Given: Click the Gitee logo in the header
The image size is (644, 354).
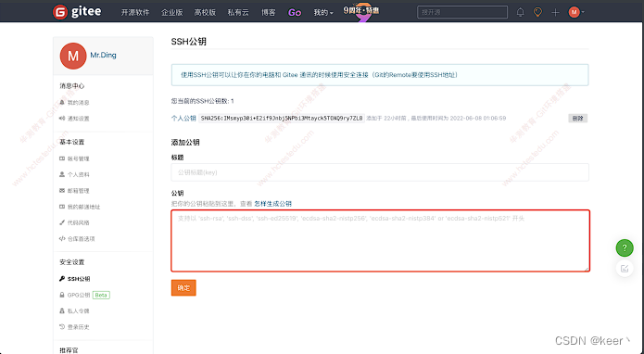Looking at the screenshot, I should [x=77, y=12].
